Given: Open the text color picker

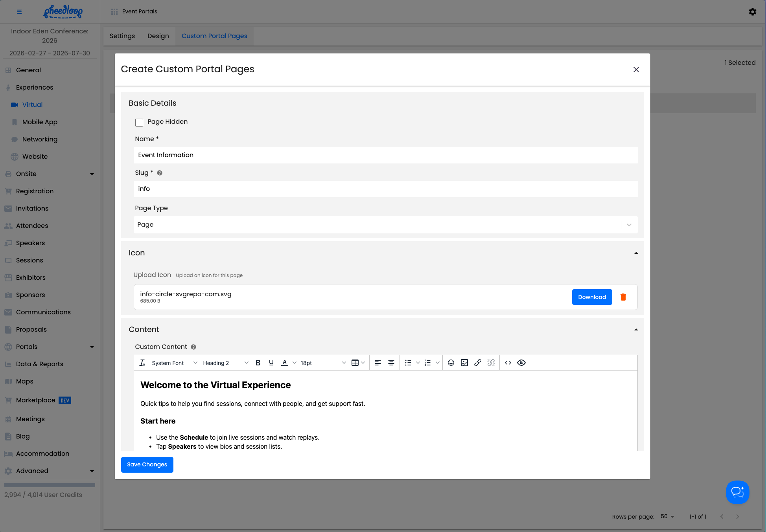Looking at the screenshot, I should click(x=294, y=363).
